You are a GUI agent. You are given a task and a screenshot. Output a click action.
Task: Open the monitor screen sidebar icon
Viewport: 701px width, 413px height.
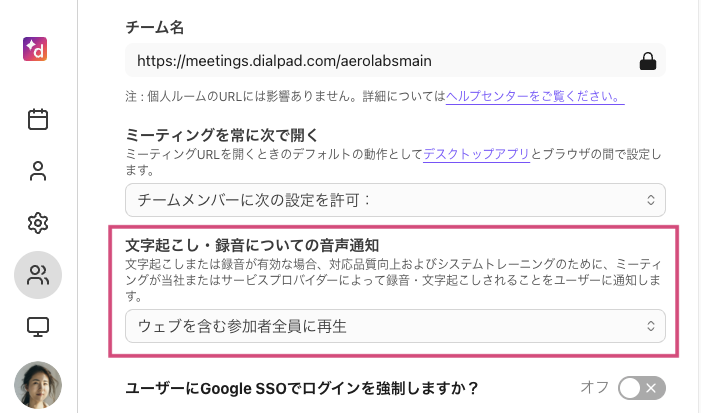[38, 326]
